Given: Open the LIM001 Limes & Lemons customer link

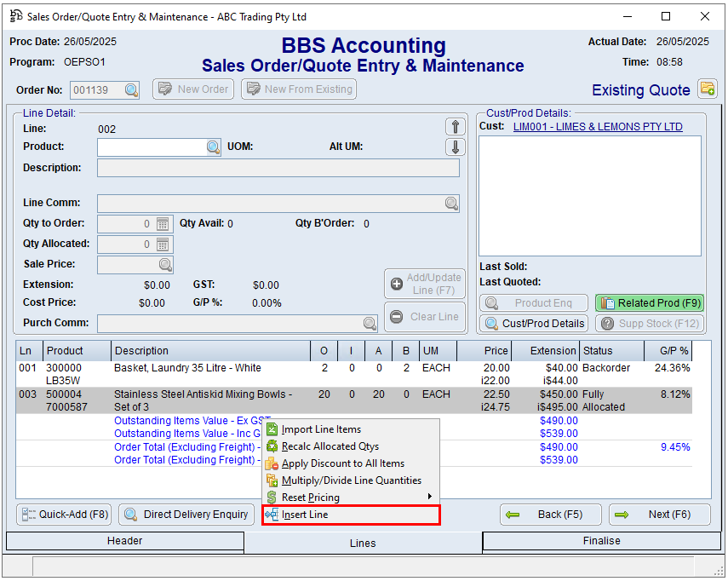Looking at the screenshot, I should [x=598, y=127].
